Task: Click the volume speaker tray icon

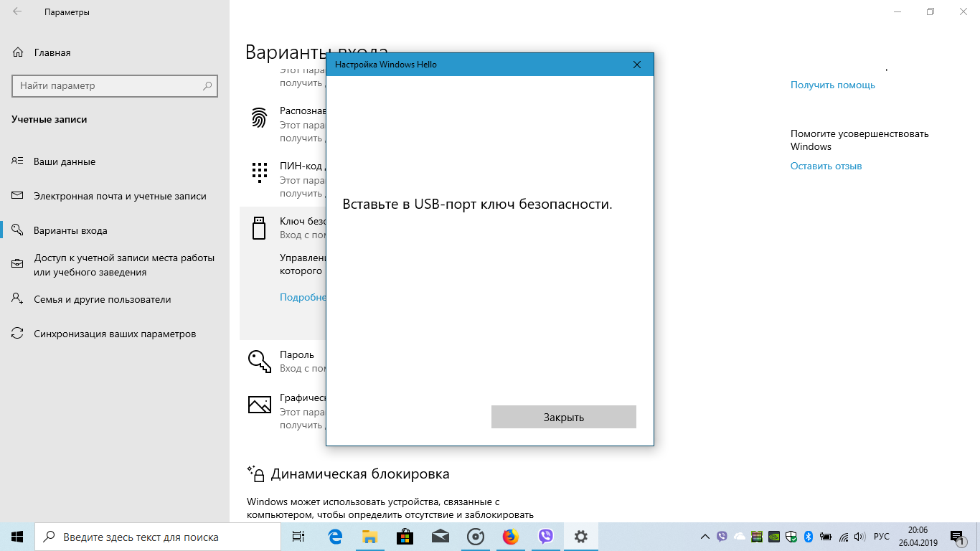Action: pos(860,537)
